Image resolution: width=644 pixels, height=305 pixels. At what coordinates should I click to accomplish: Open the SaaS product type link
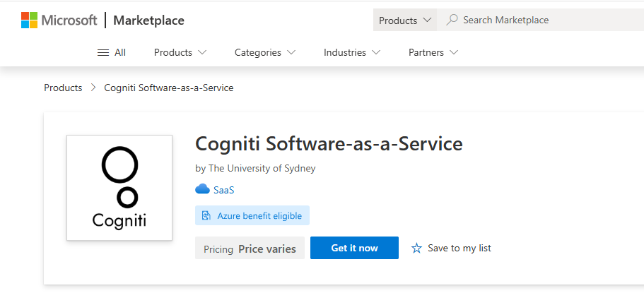pyautogui.click(x=223, y=190)
